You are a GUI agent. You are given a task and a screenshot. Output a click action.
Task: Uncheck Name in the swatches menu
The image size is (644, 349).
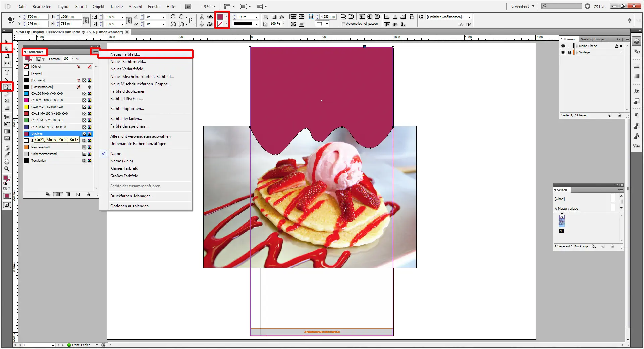pyautogui.click(x=116, y=153)
